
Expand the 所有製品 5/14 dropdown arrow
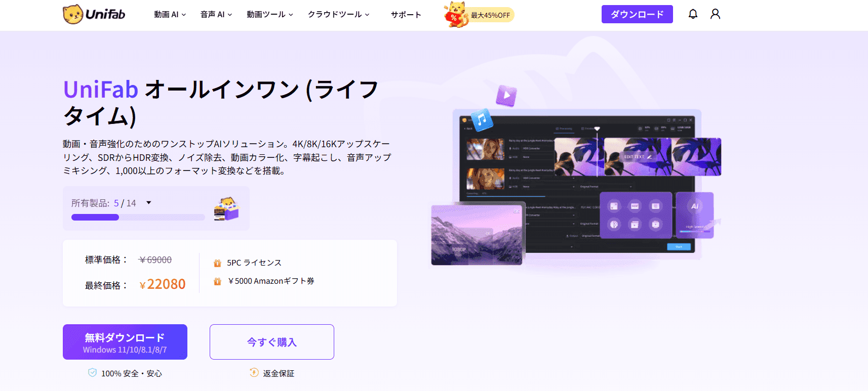149,203
